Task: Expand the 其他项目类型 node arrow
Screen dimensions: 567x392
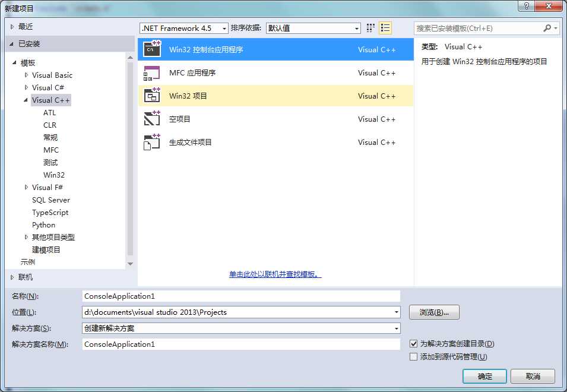Action: pos(26,237)
